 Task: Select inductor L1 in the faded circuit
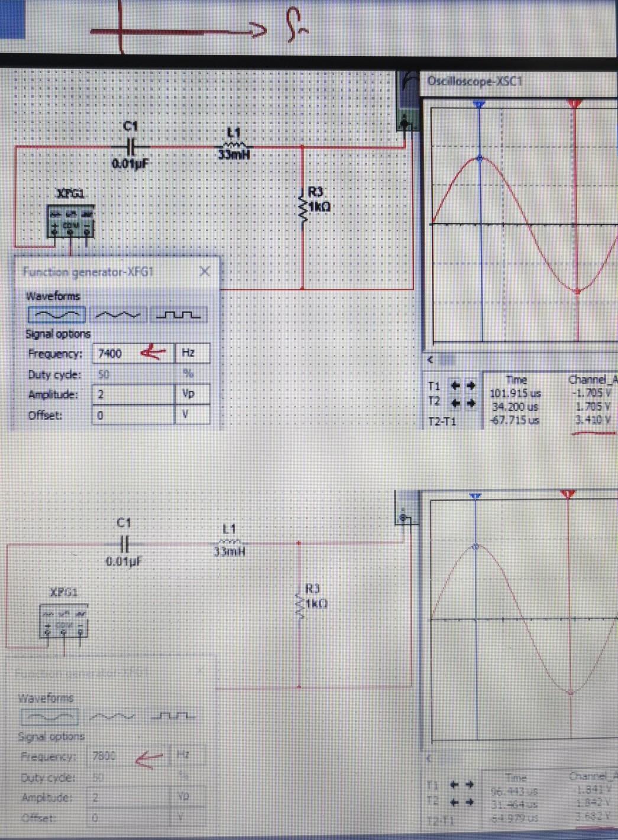[229, 541]
